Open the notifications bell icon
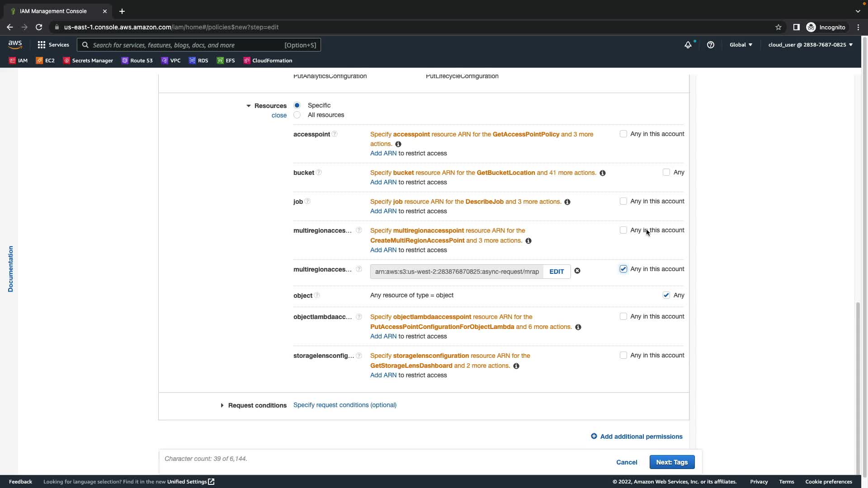 (688, 45)
